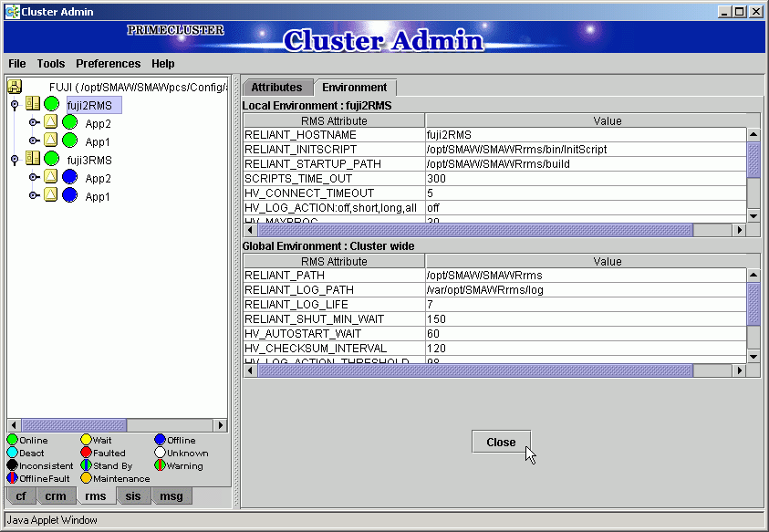Click HV_CONNECT_TIMEOUT attribute cell
Image resolution: width=769 pixels, height=532 pixels.
point(334,193)
